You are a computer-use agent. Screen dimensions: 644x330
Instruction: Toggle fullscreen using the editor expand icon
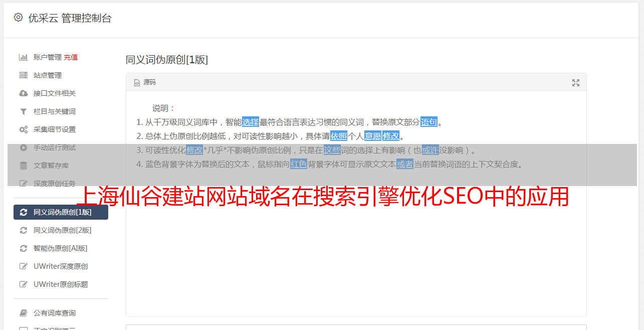(576, 83)
